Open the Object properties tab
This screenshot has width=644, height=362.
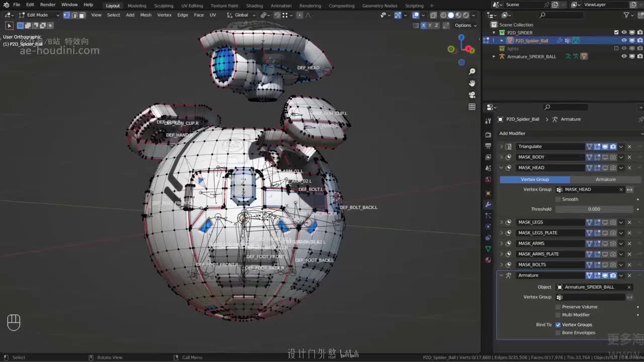[488, 193]
